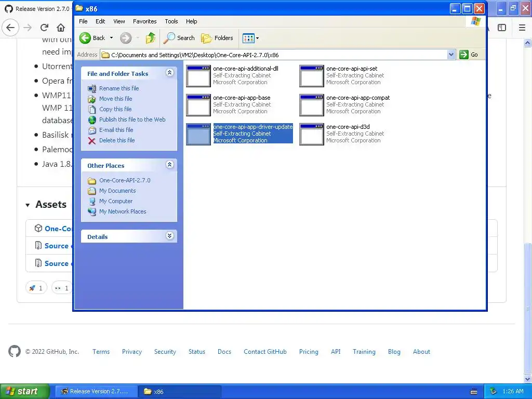Open the View menu

tap(119, 21)
